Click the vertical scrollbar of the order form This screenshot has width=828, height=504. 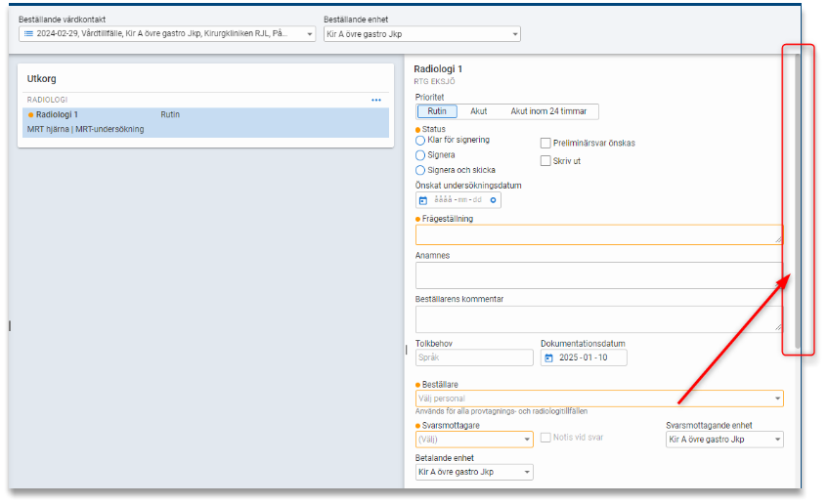pyautogui.click(x=797, y=195)
